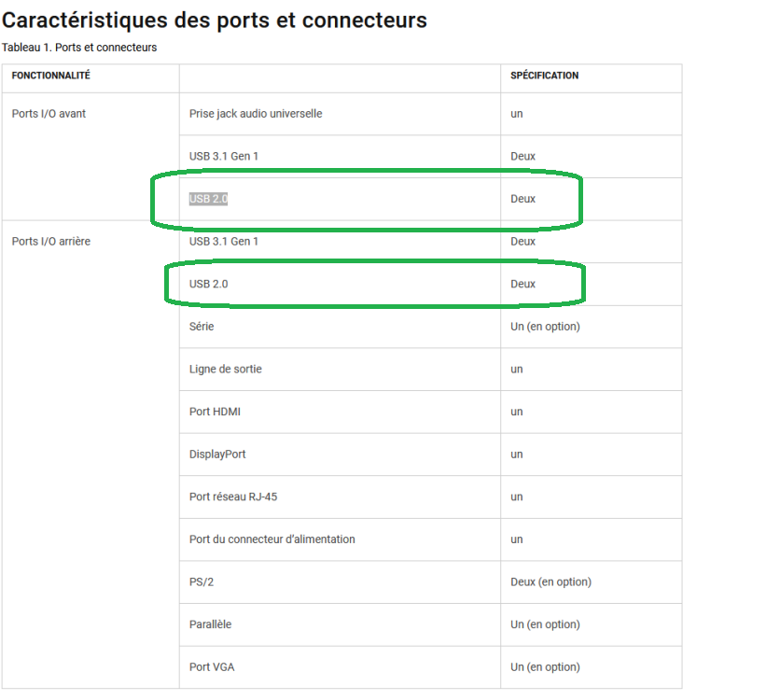
Task: Click the DisplayPort entry
Action: pos(217,455)
